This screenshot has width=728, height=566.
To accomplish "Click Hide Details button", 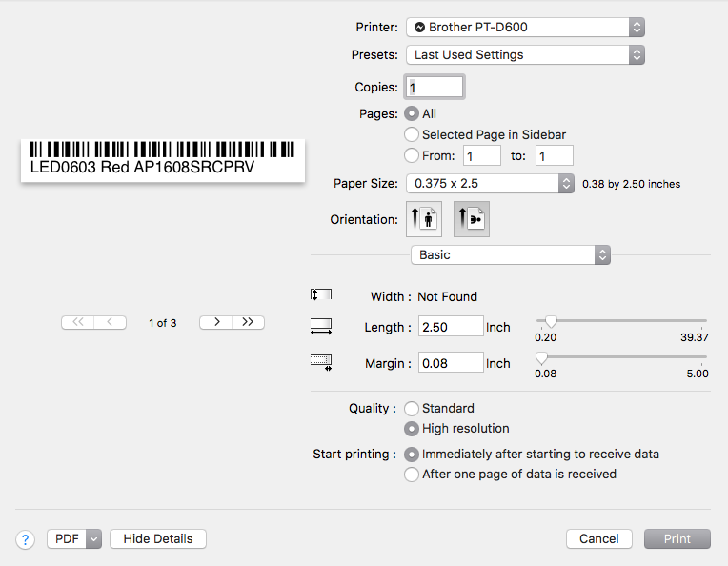I will pyautogui.click(x=158, y=539).
